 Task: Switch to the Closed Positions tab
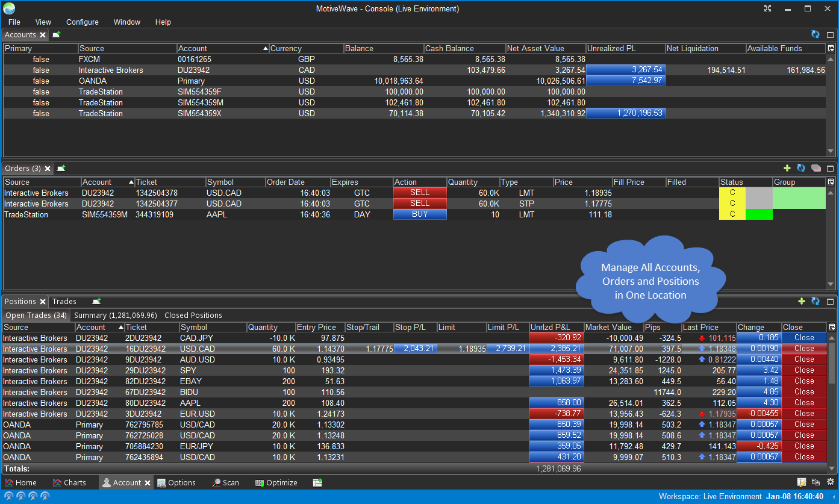(x=193, y=316)
